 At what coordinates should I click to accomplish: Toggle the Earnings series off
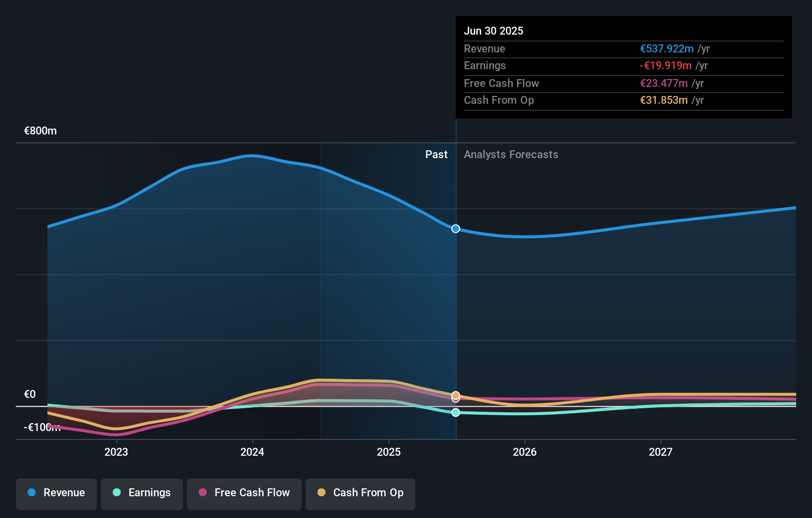coord(141,494)
